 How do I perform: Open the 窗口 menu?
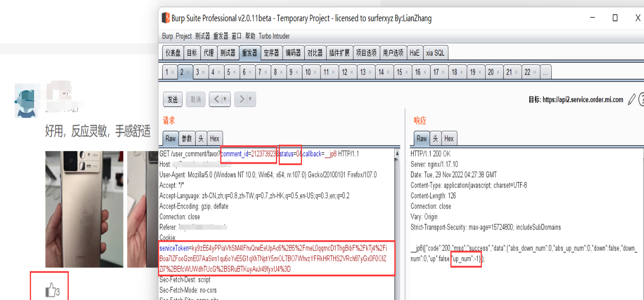coord(237,36)
